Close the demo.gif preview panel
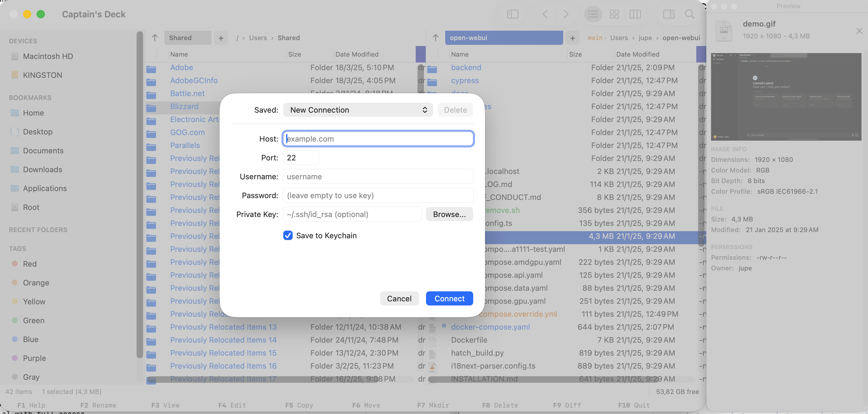 [859, 31]
